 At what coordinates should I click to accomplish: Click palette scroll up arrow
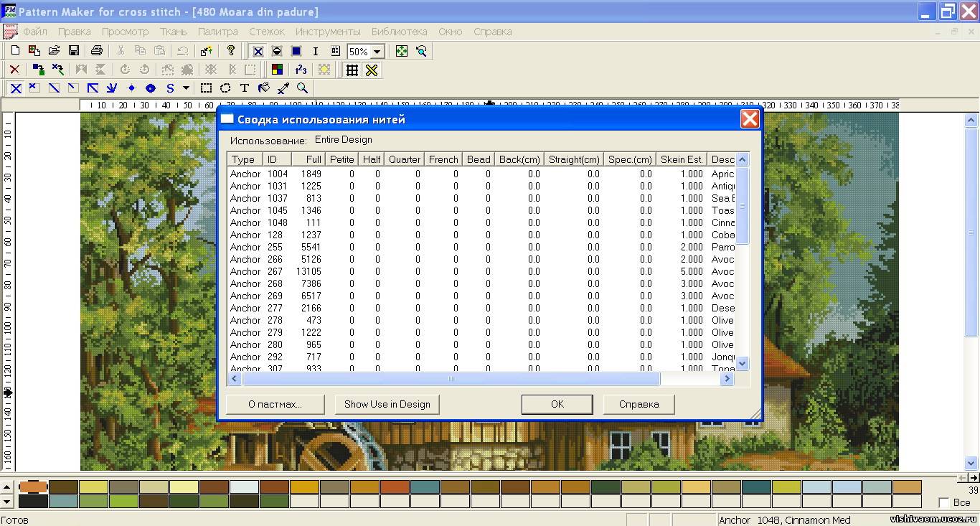pos(6,487)
